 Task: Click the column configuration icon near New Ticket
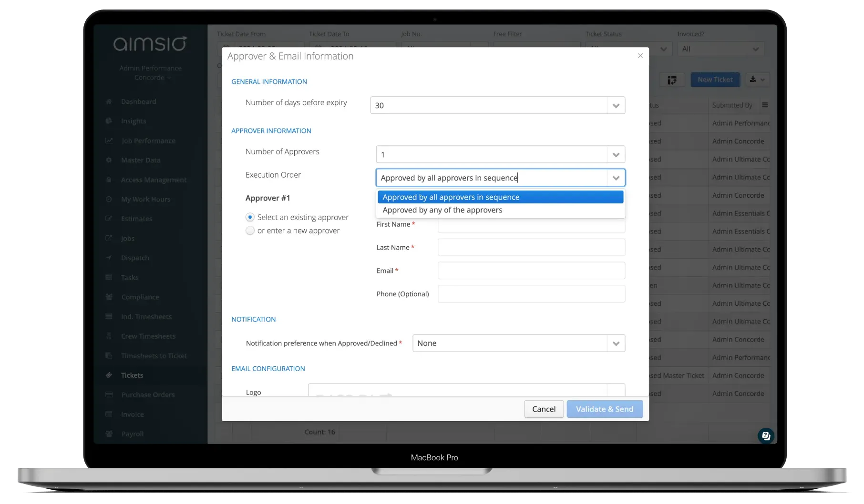point(672,80)
